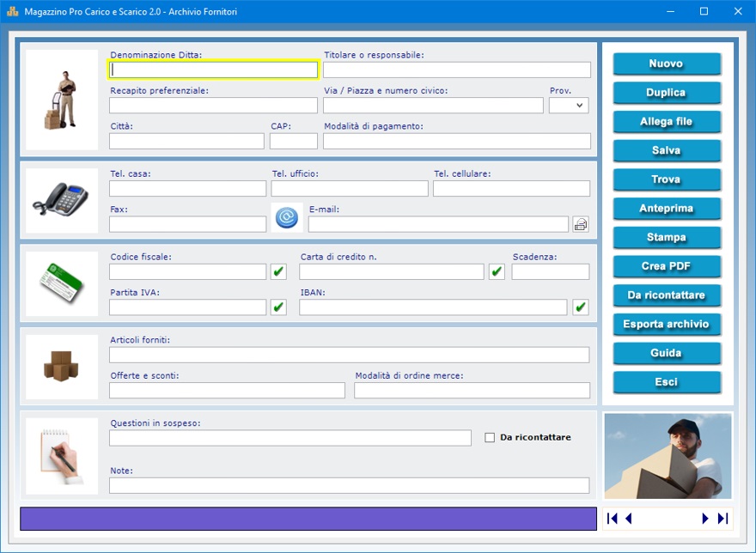
Task: Click the CAP field
Action: coord(294,141)
